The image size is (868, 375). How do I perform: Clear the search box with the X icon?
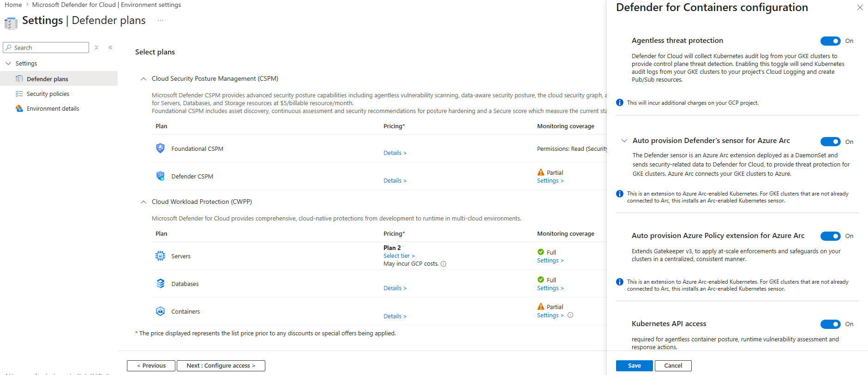[96, 48]
